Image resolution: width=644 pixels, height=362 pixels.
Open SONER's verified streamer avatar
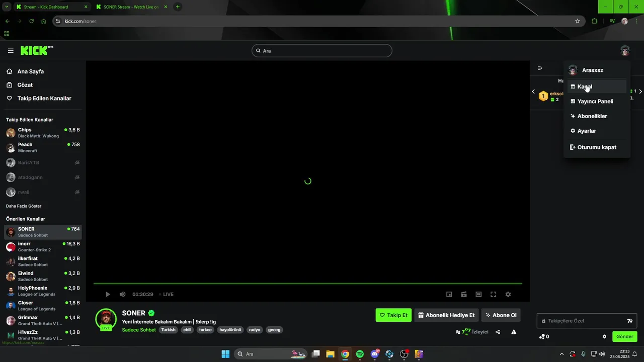point(106,319)
